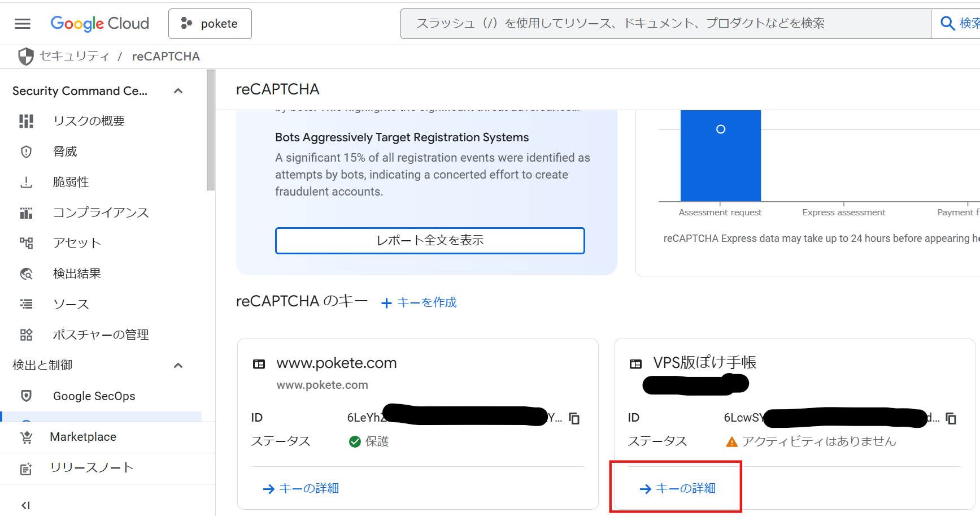Copy the VPS版ぽけ手帳 key ID

pos(951,418)
